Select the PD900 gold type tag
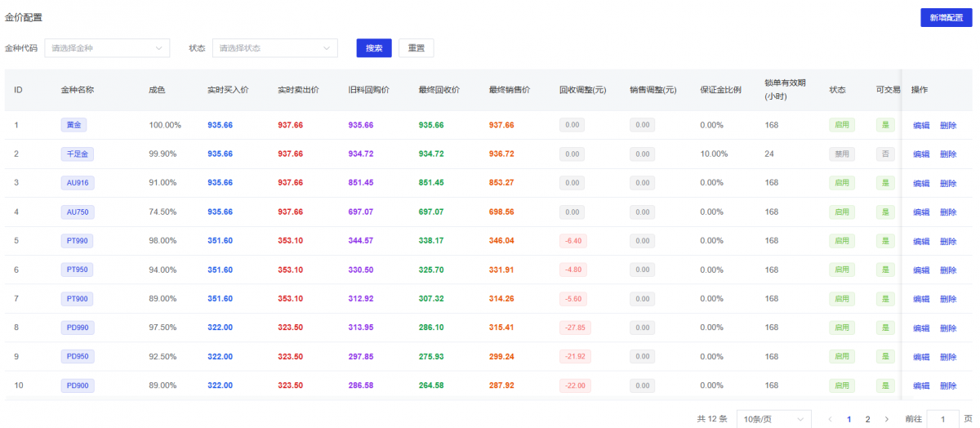Viewport: 980px width, 428px height. (78, 386)
